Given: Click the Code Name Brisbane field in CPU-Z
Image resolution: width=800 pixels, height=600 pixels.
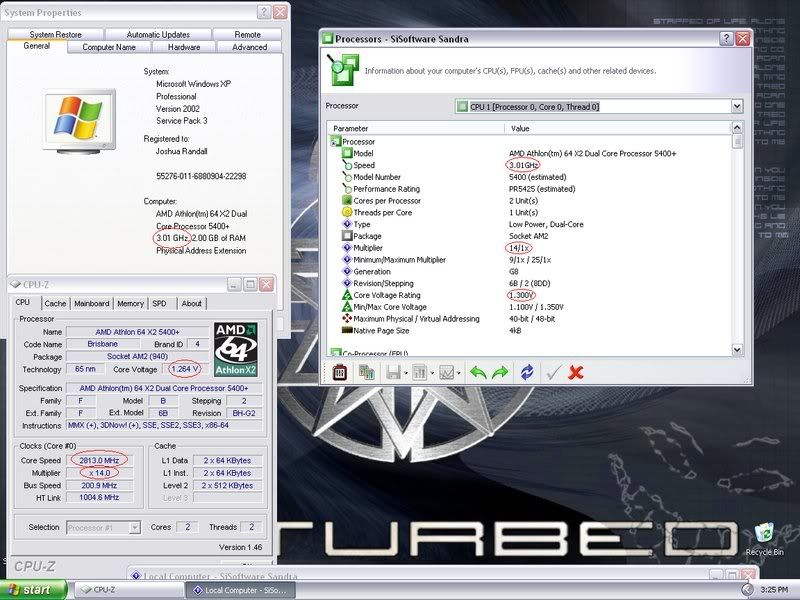Looking at the screenshot, I should pyautogui.click(x=103, y=344).
